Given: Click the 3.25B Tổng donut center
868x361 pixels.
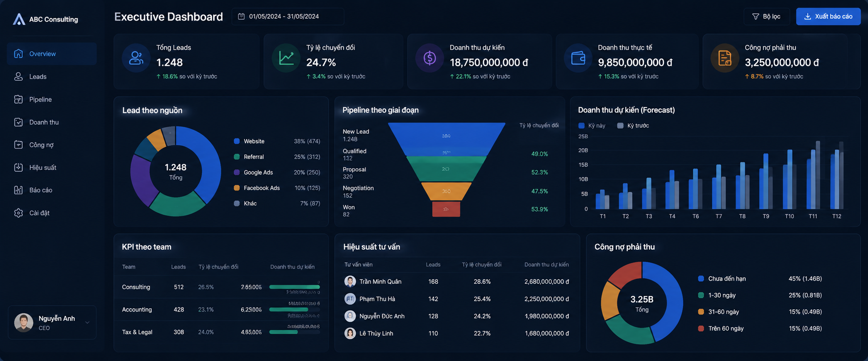Looking at the screenshot, I should click(x=642, y=303).
